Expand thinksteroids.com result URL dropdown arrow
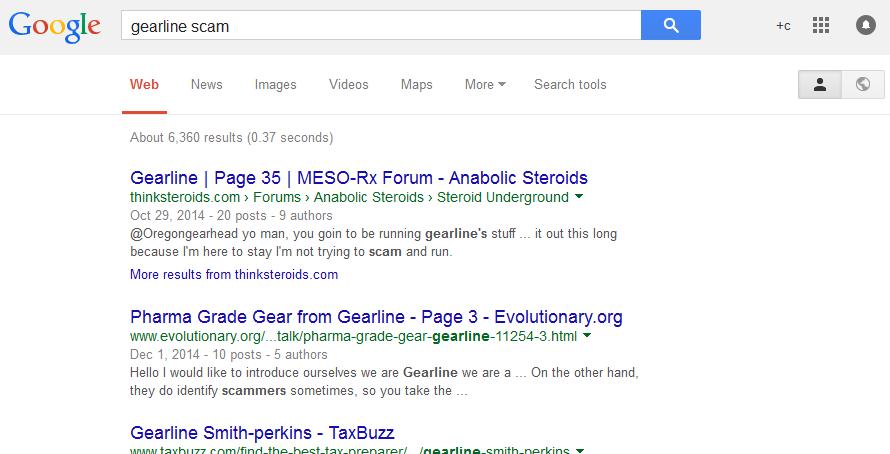The image size is (890, 454). point(580,197)
